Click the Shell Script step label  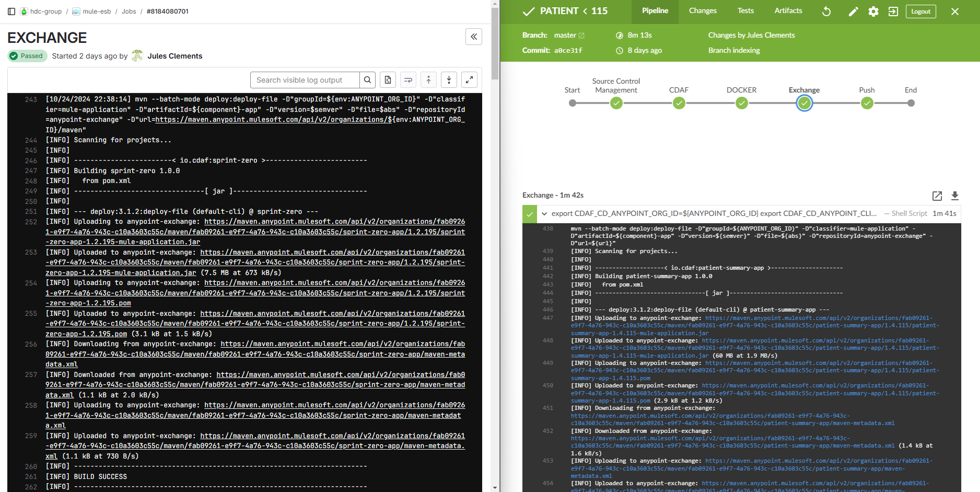click(909, 213)
